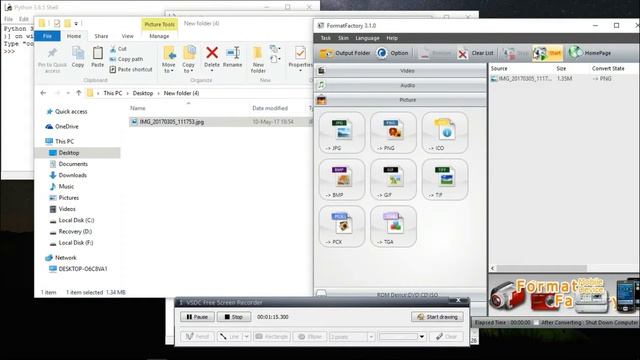Pause the VSDC screen recording
Viewport: 640px width, 360px height.
[x=197, y=317]
